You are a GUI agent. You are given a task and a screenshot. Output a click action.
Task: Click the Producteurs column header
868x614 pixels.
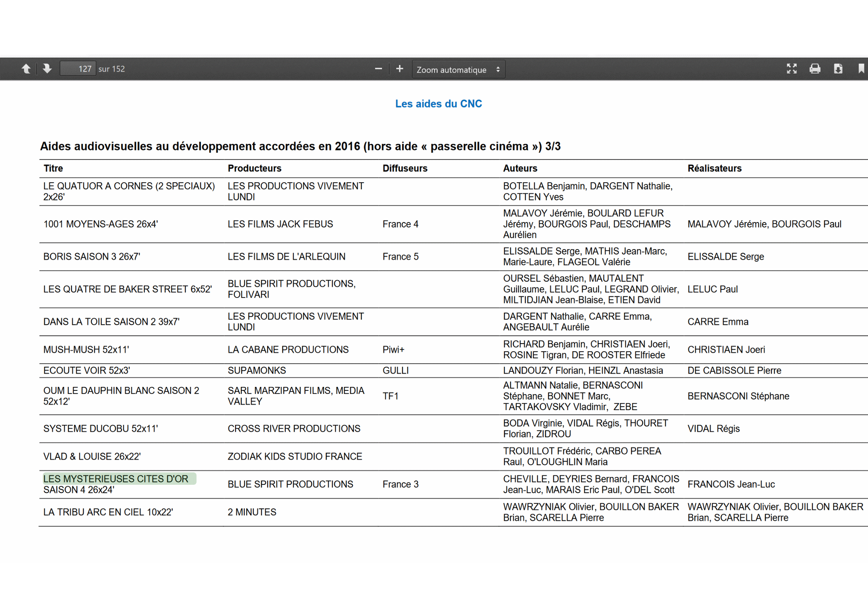254,168
